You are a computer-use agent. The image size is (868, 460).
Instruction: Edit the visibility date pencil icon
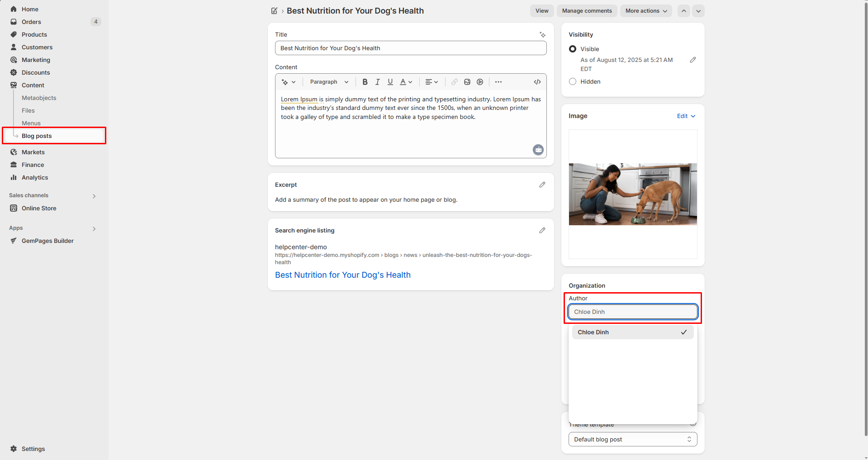click(693, 60)
